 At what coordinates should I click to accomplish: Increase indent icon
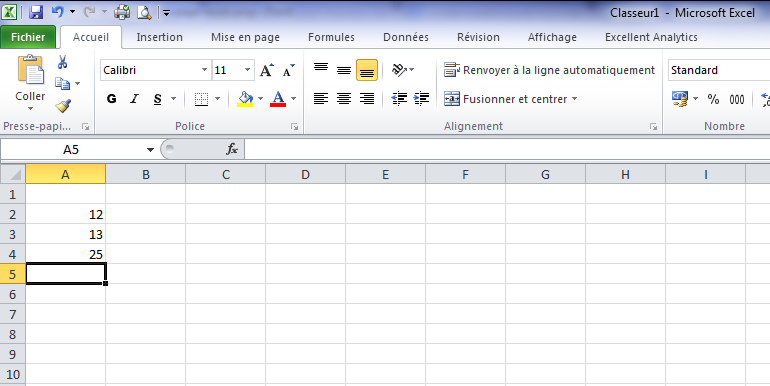(421, 99)
